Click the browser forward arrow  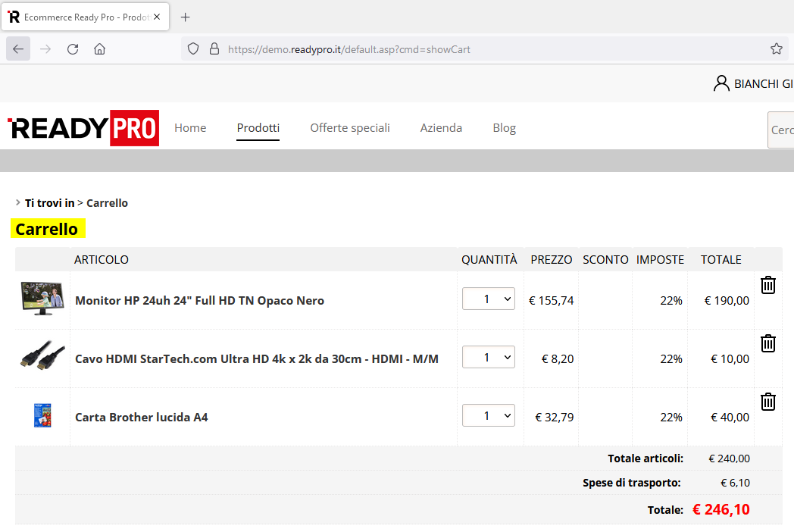point(45,49)
